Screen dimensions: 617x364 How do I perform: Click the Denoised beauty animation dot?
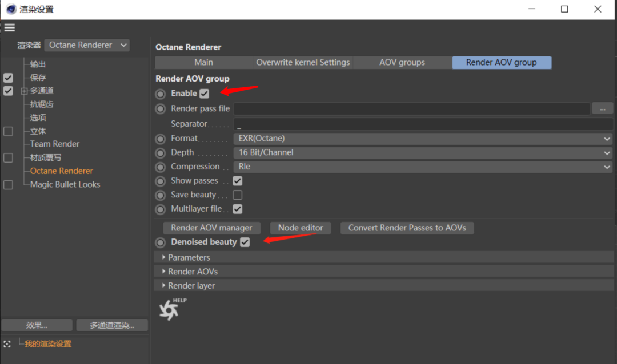[160, 242]
